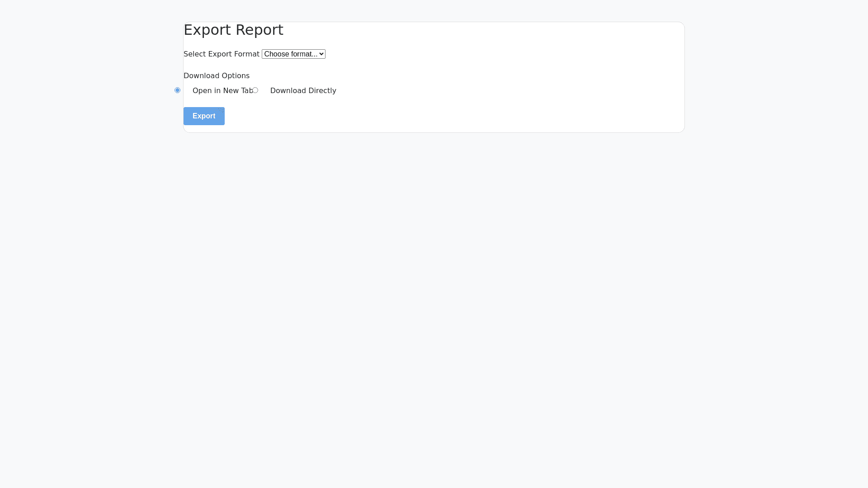Viewport: 868px width, 488px height.
Task: Click the Open in New Tab label text
Action: (223, 90)
